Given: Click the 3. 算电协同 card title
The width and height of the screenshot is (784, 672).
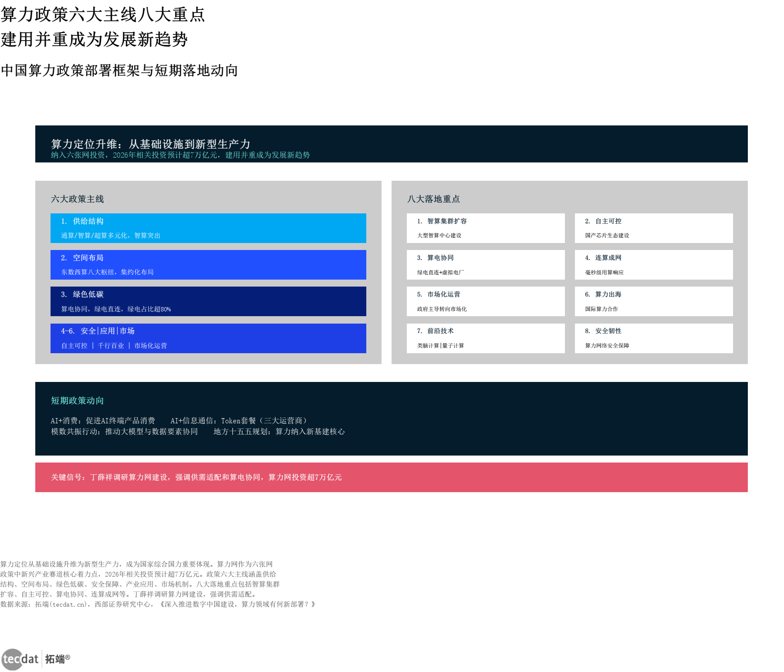Looking at the screenshot, I should click(435, 258).
